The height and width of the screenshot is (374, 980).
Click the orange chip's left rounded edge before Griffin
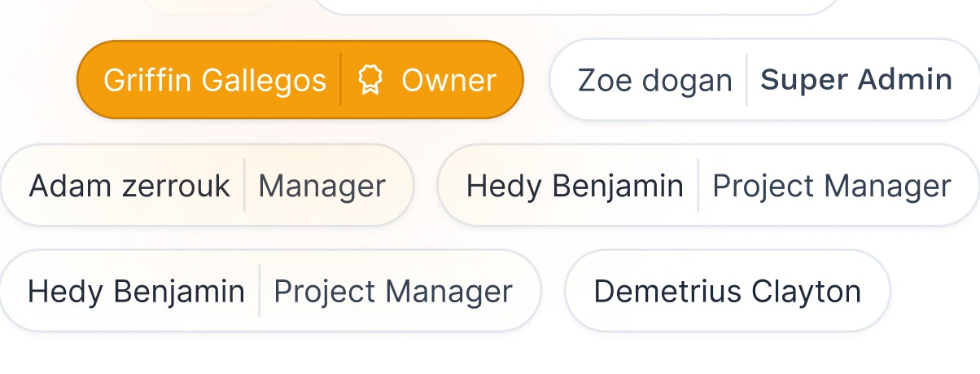pos(90,80)
